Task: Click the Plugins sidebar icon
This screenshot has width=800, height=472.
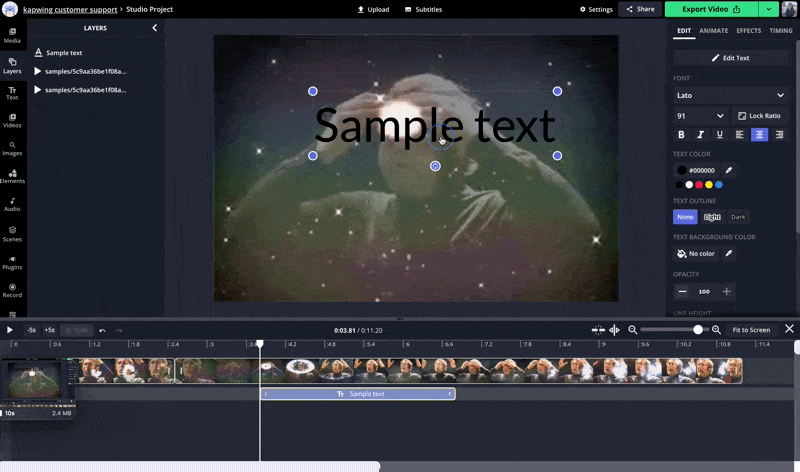Action: [12, 262]
